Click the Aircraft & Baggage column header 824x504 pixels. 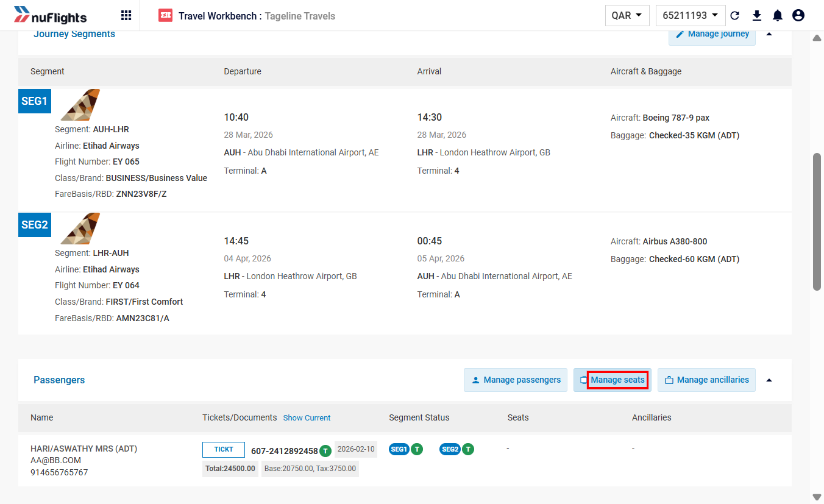point(646,71)
